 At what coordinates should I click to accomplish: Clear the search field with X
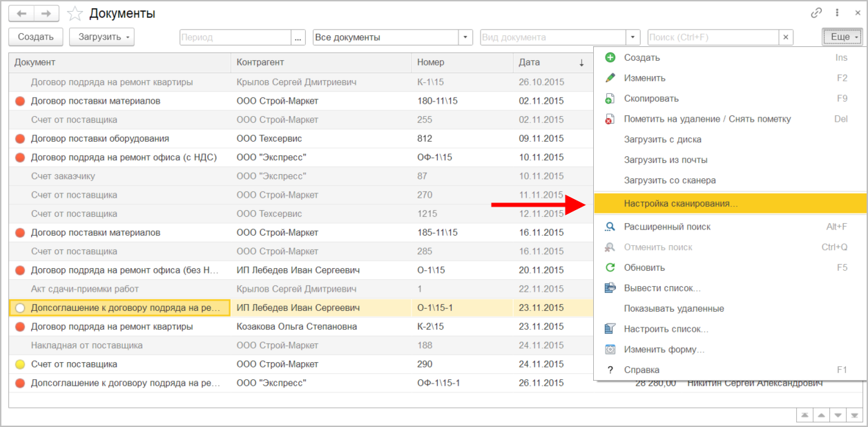(x=785, y=37)
